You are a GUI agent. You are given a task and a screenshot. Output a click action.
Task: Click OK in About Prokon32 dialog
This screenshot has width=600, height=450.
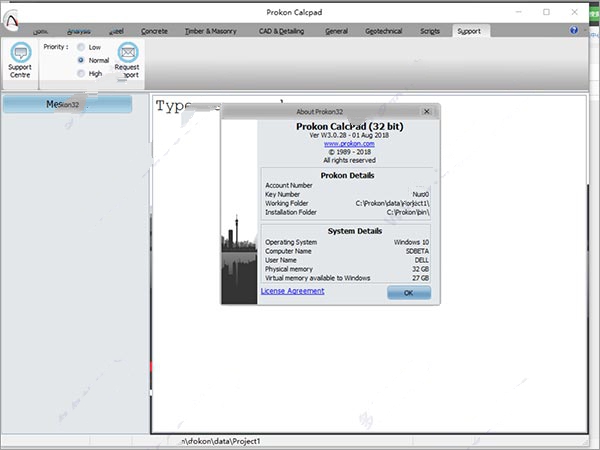pos(409,293)
